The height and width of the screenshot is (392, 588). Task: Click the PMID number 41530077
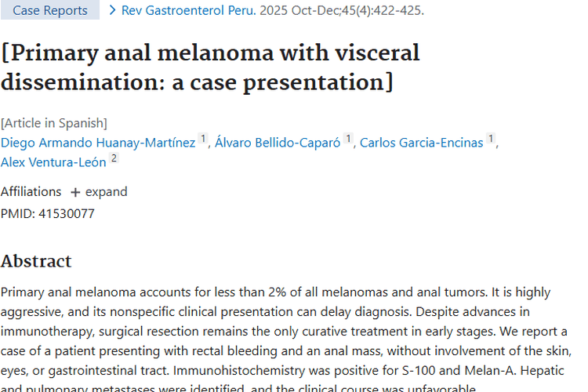[x=65, y=212]
